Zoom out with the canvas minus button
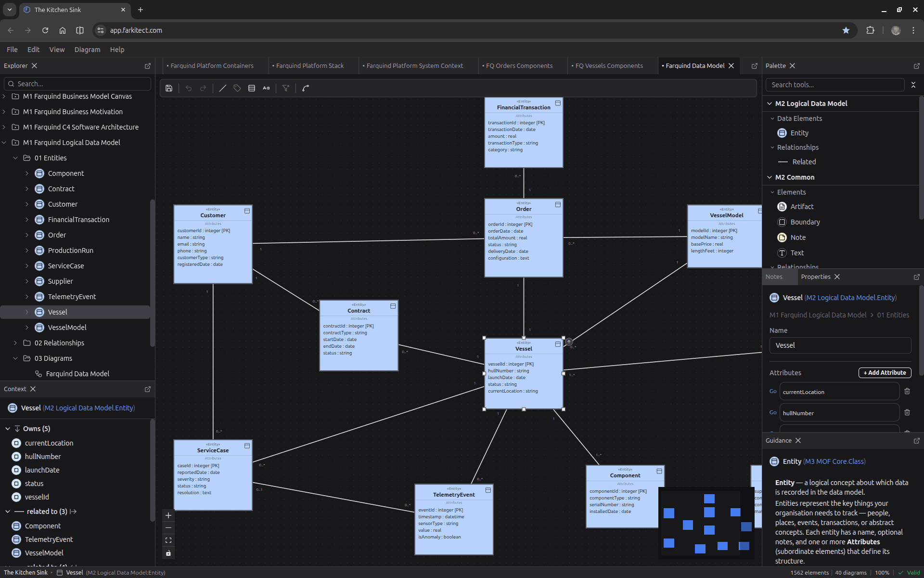The width and height of the screenshot is (924, 578). [168, 528]
